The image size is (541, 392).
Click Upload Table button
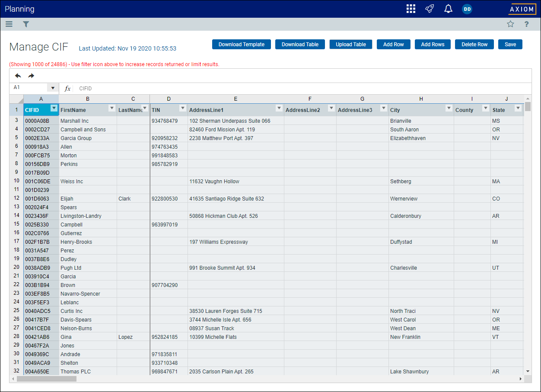tap(351, 45)
